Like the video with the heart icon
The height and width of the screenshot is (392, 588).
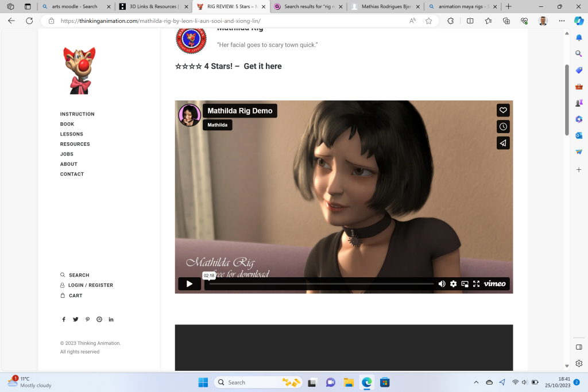[503, 110]
